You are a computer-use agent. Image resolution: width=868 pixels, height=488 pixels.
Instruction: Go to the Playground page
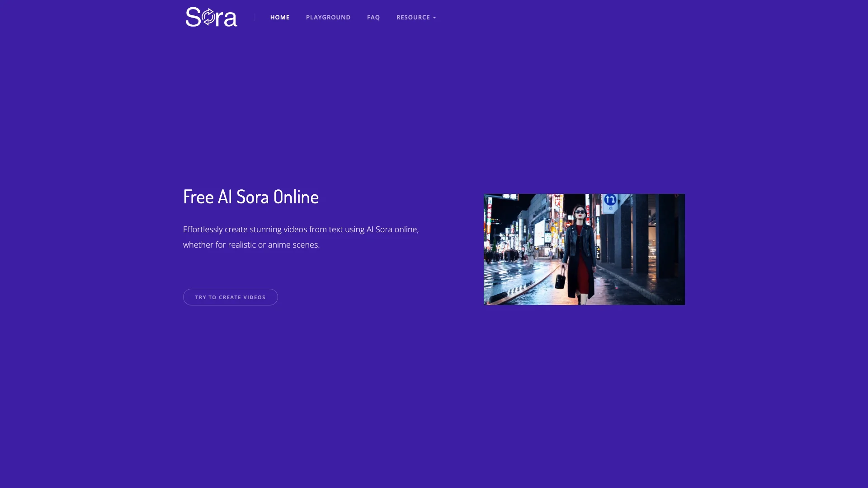coord(328,17)
